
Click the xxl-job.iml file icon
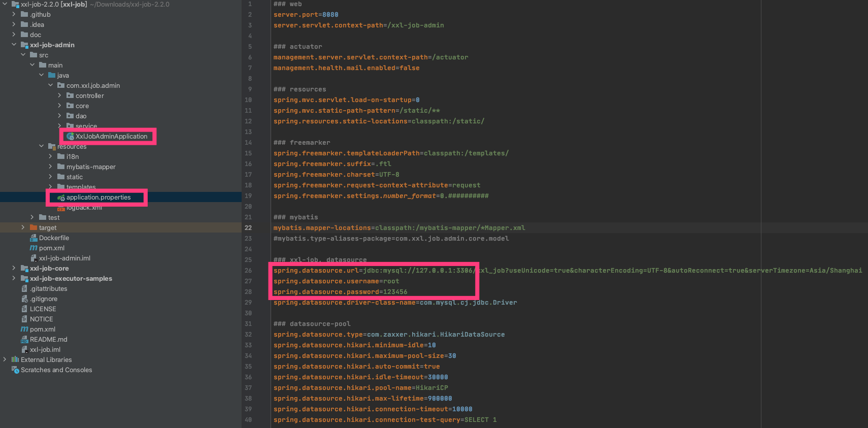[x=24, y=349]
